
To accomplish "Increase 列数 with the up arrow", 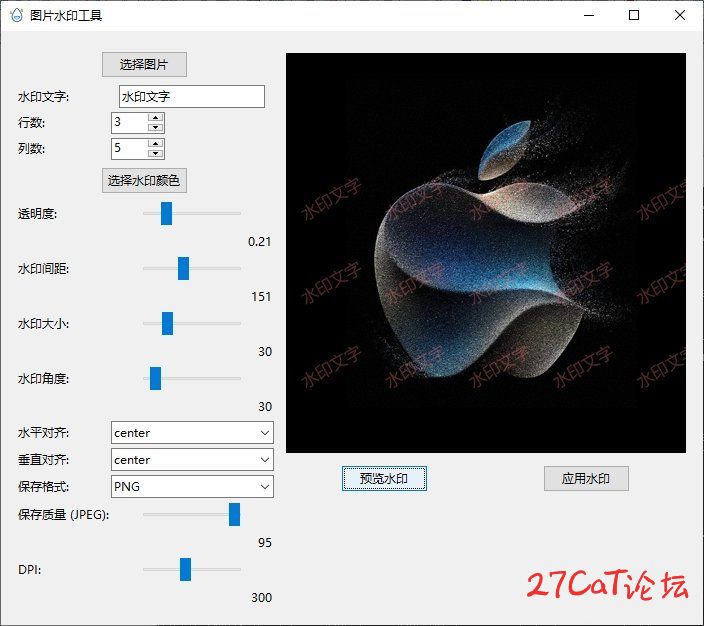I will coord(155,143).
